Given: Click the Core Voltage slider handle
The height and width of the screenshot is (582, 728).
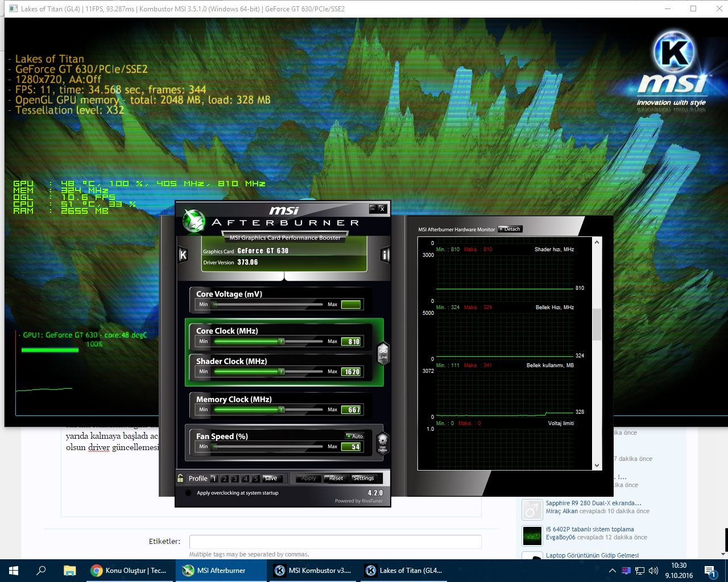Looking at the screenshot, I should pos(214,305).
